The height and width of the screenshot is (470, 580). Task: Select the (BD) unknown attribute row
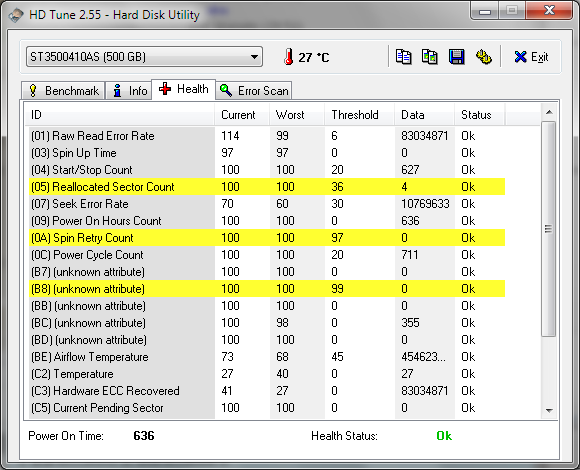click(267, 340)
